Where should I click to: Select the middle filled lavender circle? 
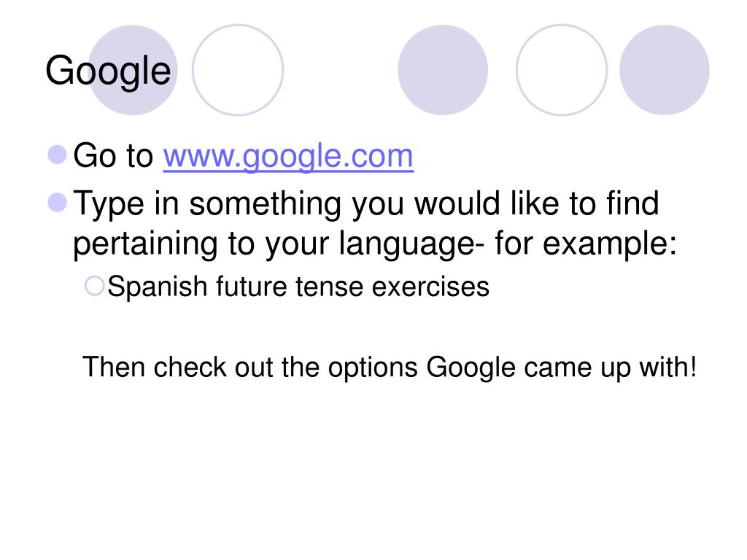tap(443, 70)
